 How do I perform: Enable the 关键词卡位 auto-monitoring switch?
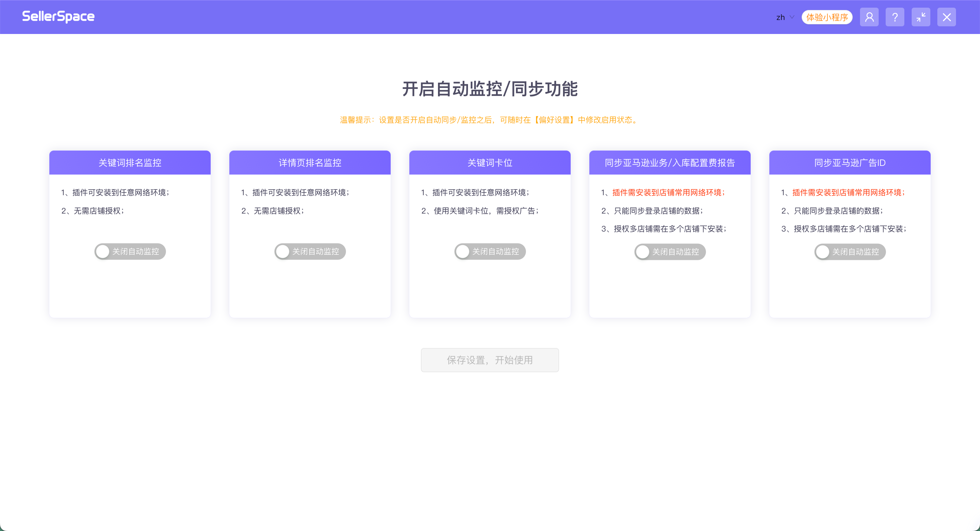click(490, 251)
